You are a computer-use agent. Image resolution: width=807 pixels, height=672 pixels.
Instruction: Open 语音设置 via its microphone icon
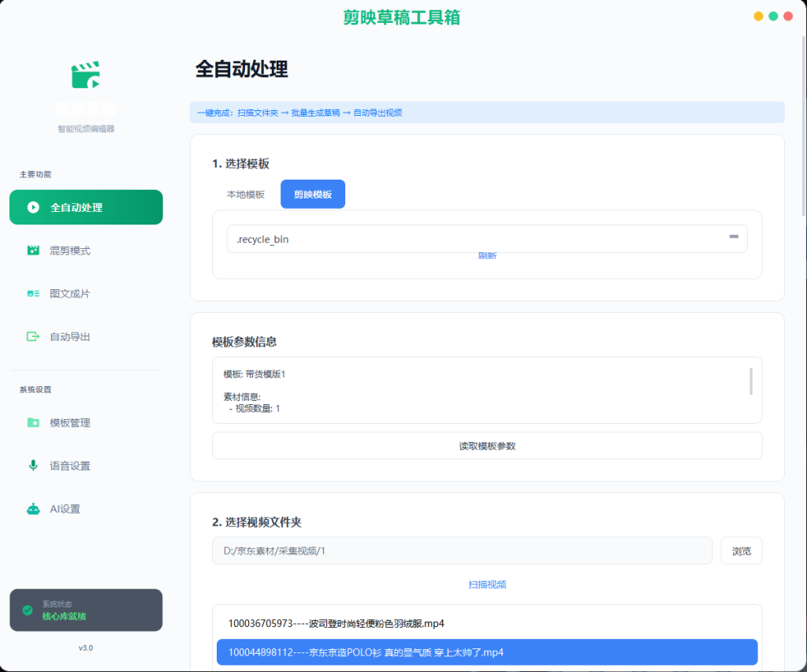coord(33,466)
